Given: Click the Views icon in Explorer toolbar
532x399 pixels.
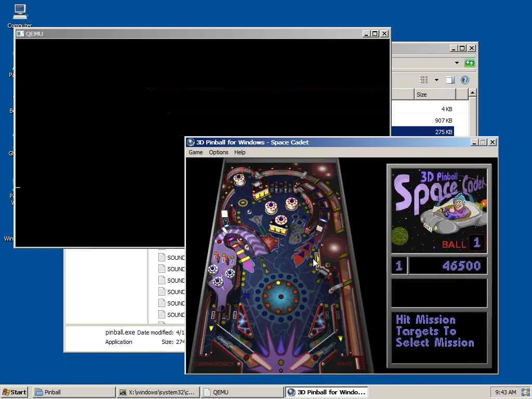Looking at the screenshot, I should click(424, 79).
